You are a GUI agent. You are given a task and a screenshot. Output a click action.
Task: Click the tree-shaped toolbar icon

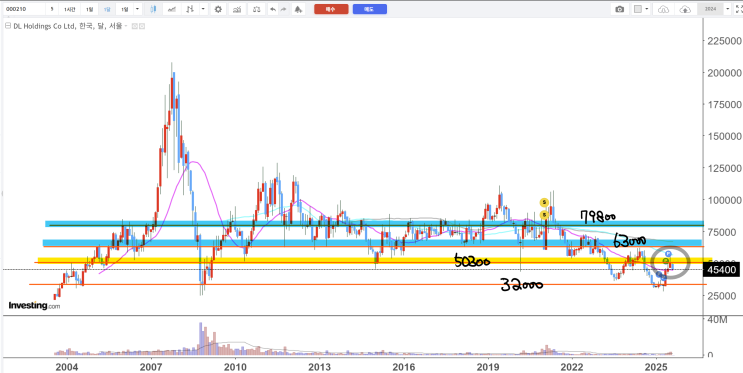coord(298,9)
